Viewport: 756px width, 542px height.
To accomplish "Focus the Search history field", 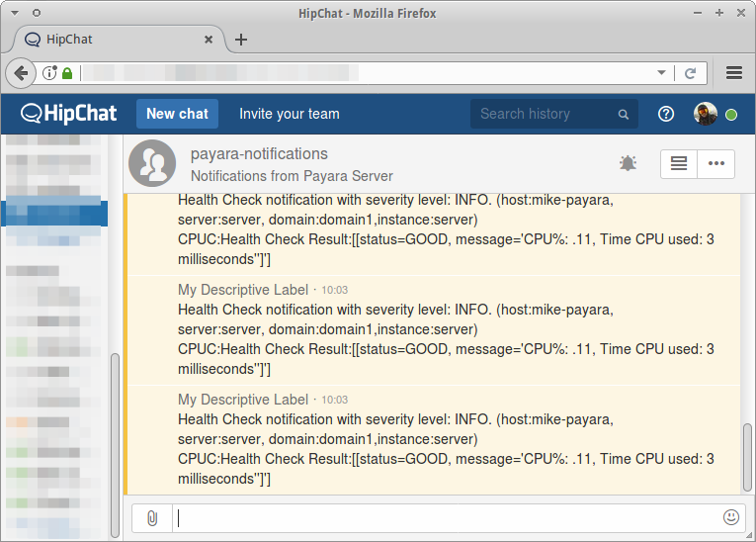I will [544, 114].
